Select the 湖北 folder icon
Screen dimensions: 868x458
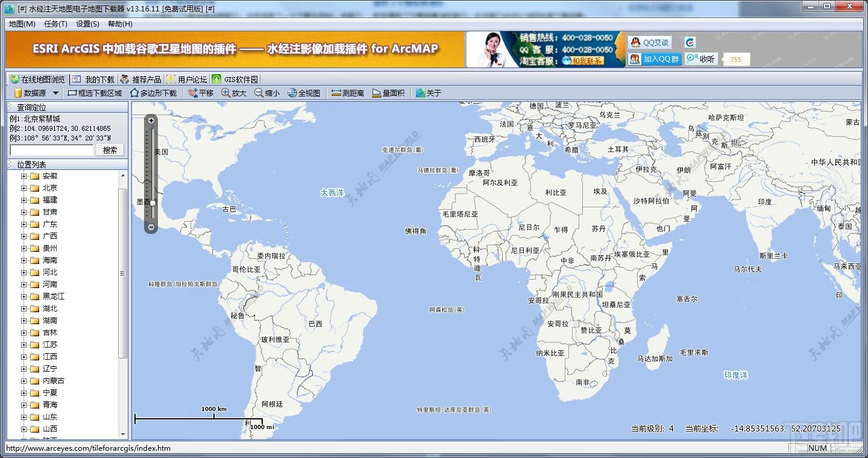[34, 309]
